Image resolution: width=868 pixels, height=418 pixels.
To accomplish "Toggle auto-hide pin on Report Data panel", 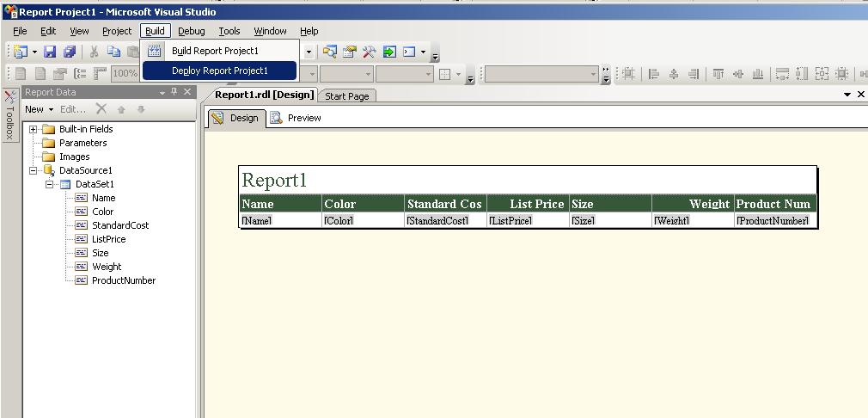I will [x=174, y=92].
